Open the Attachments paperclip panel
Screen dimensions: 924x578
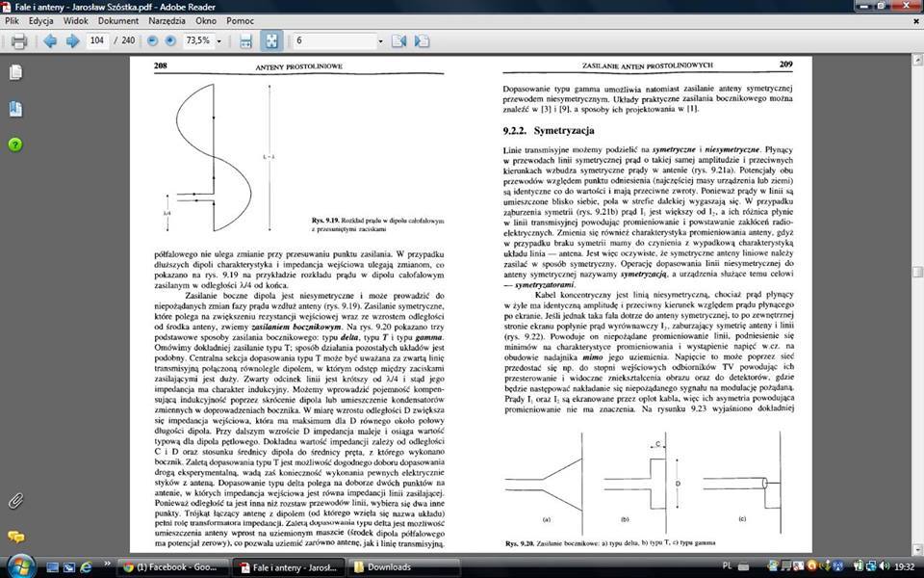point(15,501)
